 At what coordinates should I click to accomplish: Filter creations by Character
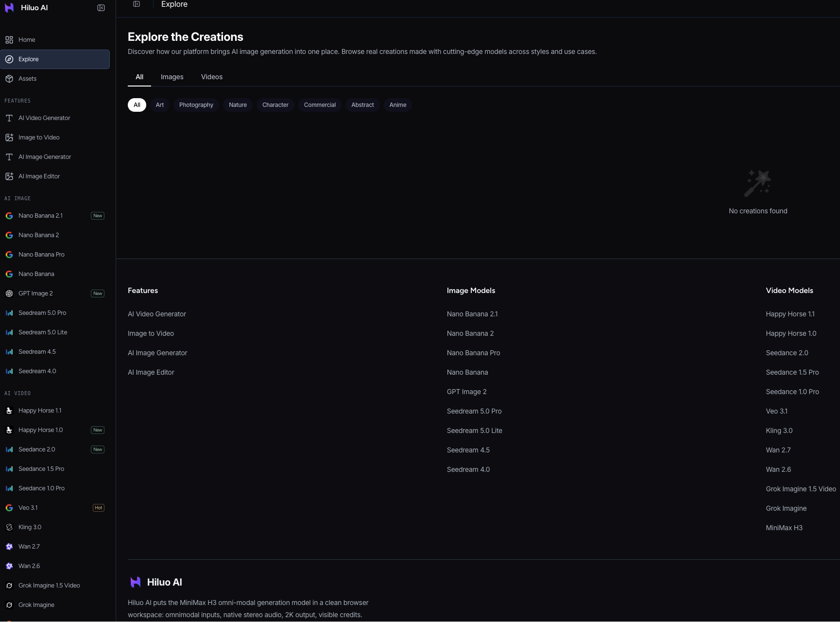click(x=275, y=105)
